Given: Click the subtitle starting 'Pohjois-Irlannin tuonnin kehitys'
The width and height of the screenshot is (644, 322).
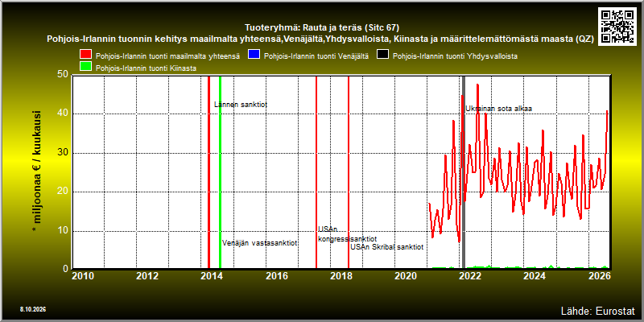Looking at the screenshot, I should click(320, 39).
